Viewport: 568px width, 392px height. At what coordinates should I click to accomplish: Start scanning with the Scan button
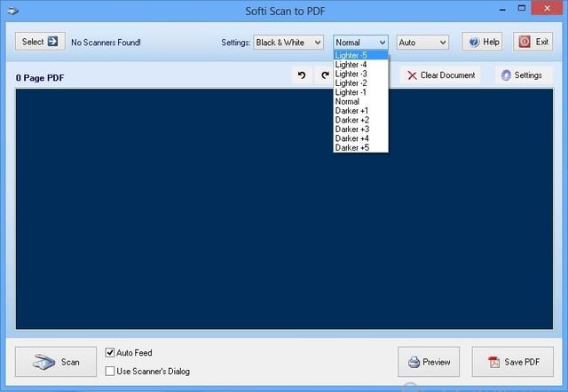click(x=56, y=362)
